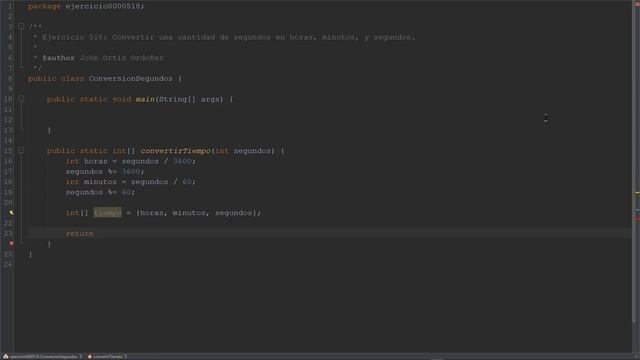Collapse the Javadoc comment block fold
The width and height of the screenshot is (640, 360).
[x=21, y=27]
